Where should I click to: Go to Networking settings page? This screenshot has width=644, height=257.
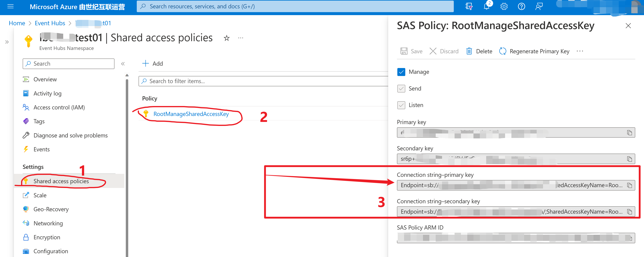click(x=48, y=223)
